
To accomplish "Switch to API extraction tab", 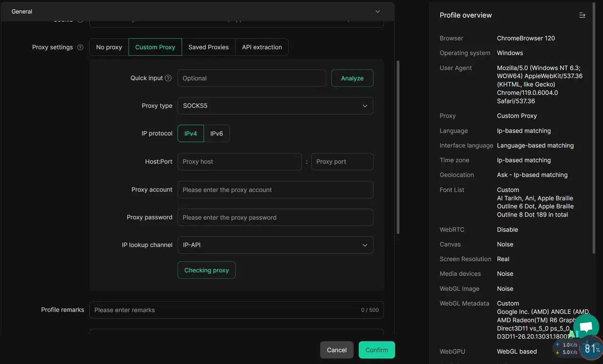I will tap(262, 47).
